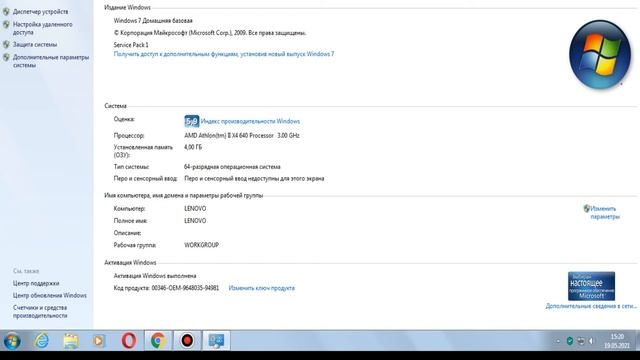This screenshot has width=640, height=360.
Task: Click the AMD Athlon processor value
Action: tap(242, 136)
